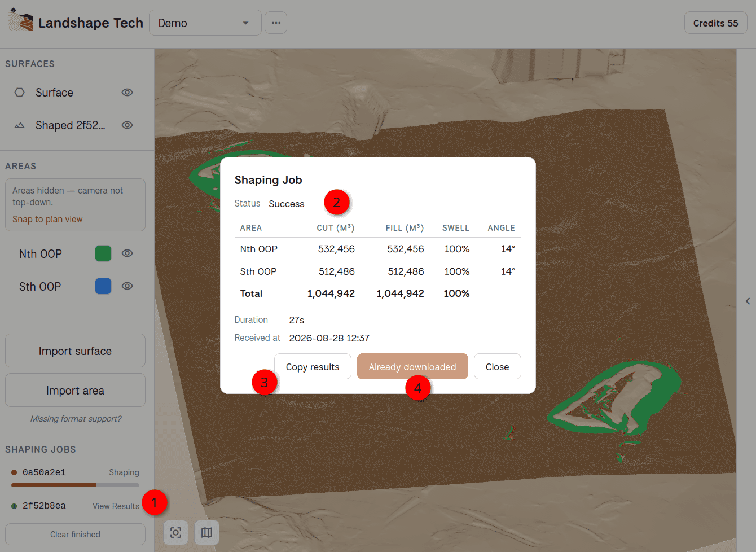
Task: Click the CUT (M³) column header
Action: tap(336, 228)
